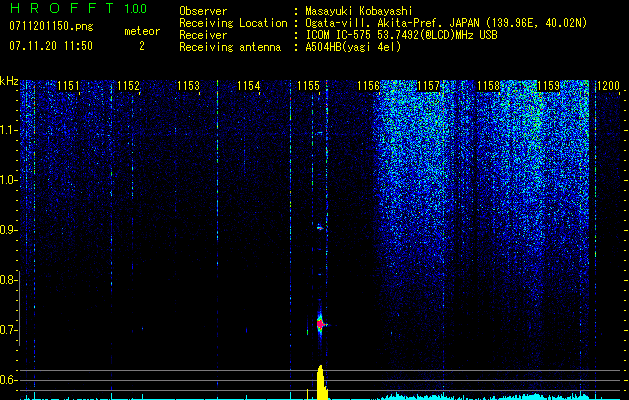Click frequency axis label 0.9
Image resolution: width=629 pixels, height=400 pixels.
(7, 230)
